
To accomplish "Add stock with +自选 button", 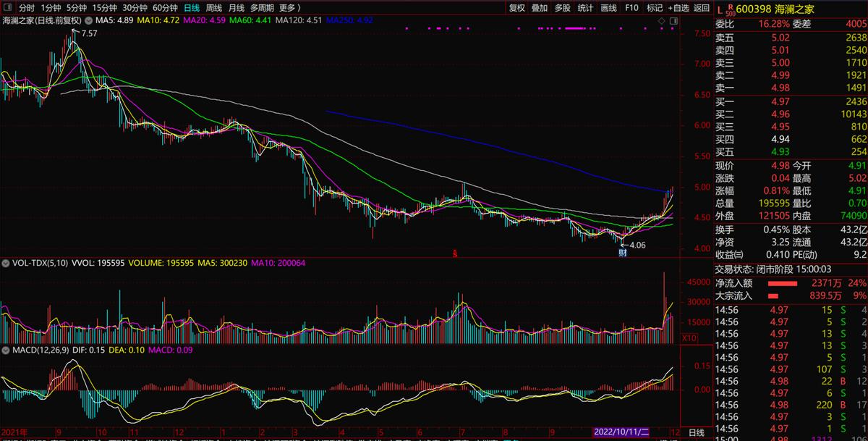I will [x=678, y=8].
